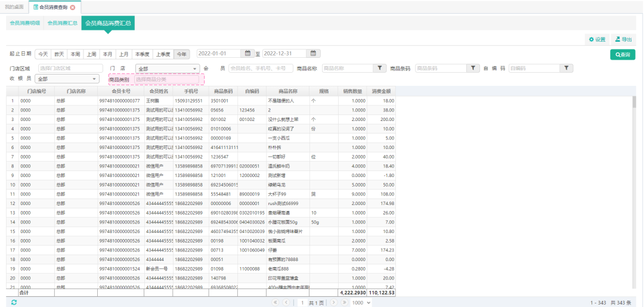
Task: Click the filter icon beside 商品条码 field
Action: pyautogui.click(x=472, y=69)
